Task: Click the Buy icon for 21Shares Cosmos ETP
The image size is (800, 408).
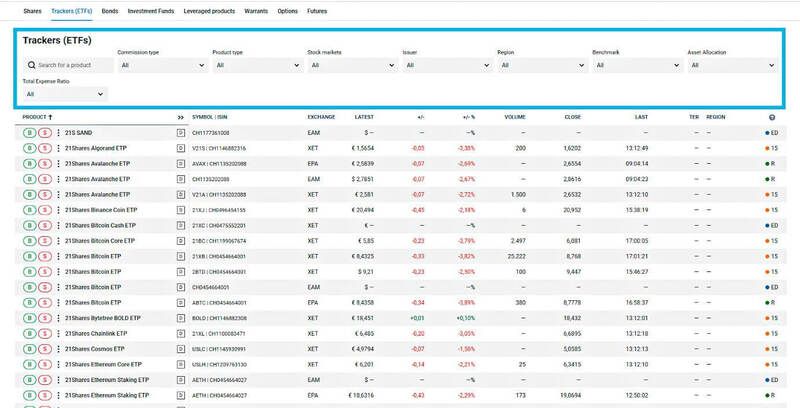Action: [30, 349]
